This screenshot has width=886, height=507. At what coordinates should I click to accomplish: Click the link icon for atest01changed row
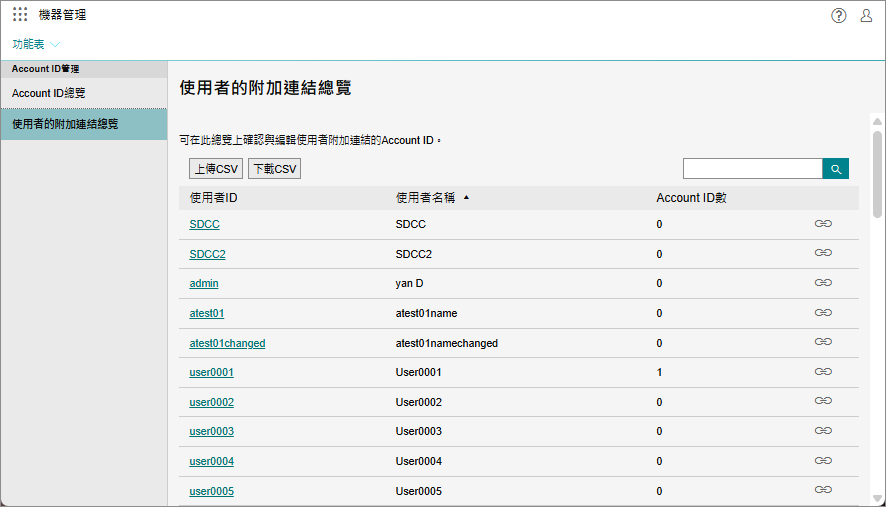[823, 342]
